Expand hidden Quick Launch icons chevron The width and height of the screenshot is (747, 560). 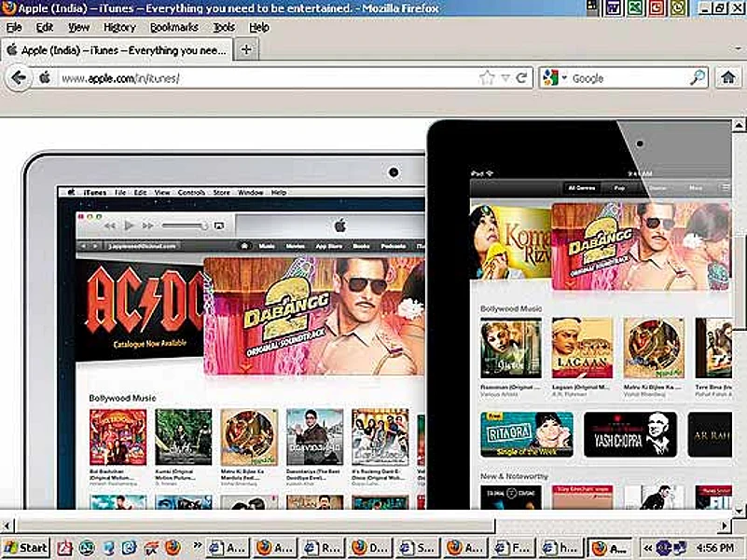(x=197, y=547)
